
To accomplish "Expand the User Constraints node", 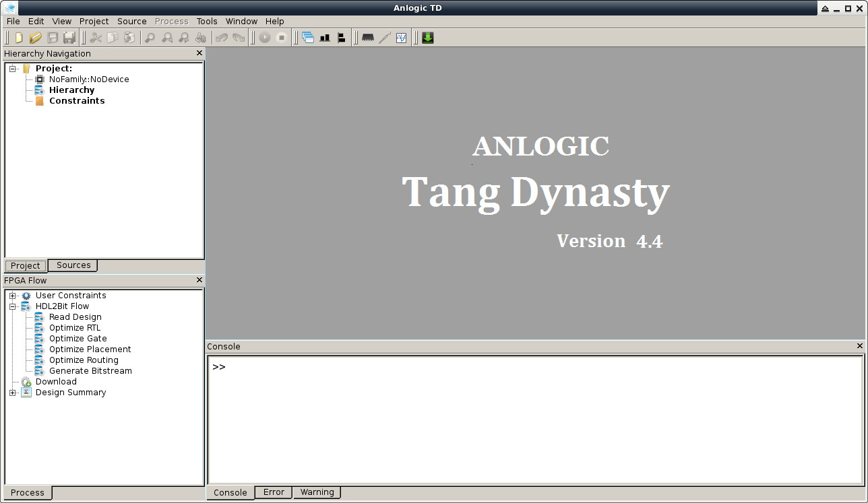I will pos(13,296).
